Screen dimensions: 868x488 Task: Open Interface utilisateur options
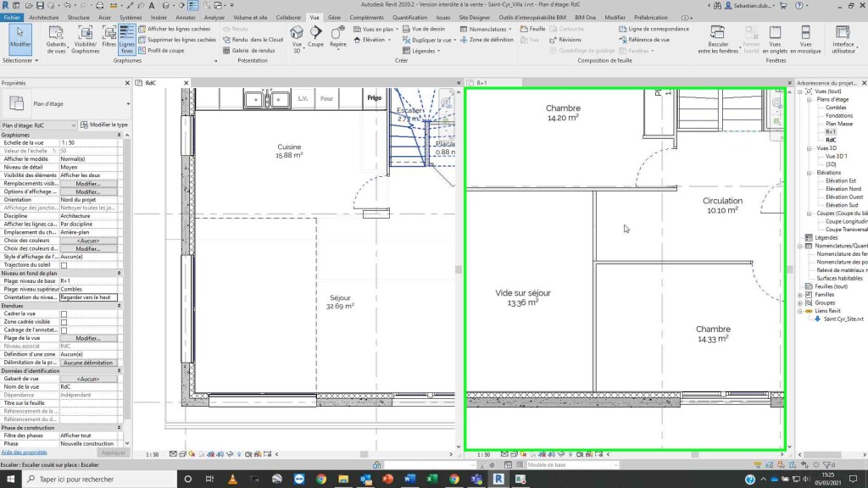tap(843, 39)
